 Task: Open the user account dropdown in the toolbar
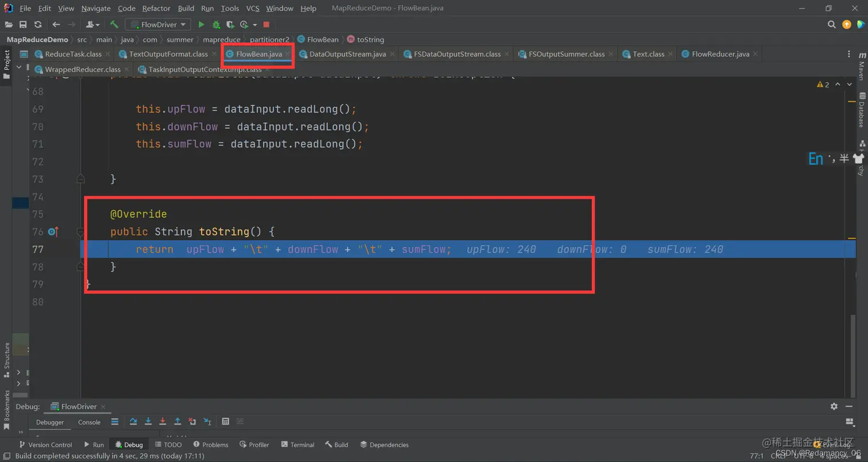[92, 24]
